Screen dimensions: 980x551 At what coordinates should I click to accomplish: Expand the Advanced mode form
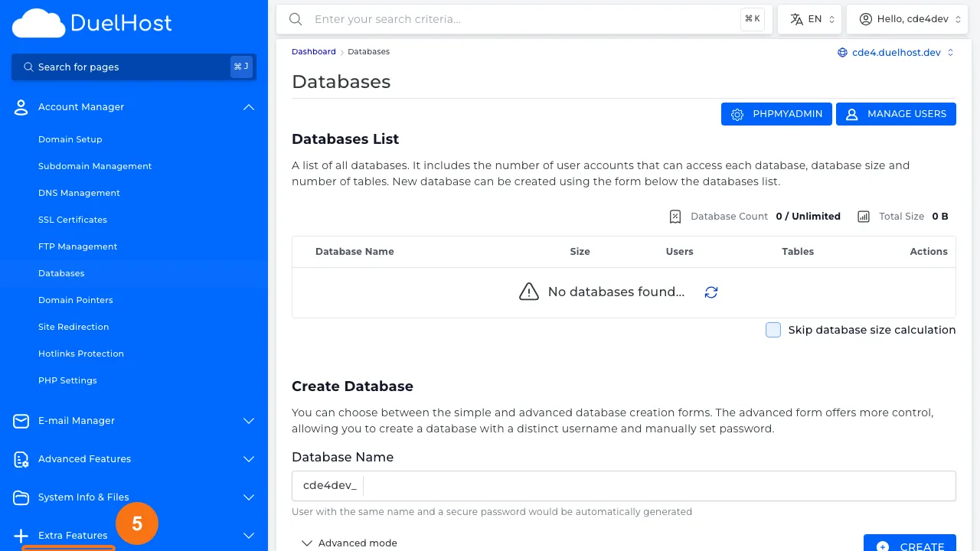point(350,543)
